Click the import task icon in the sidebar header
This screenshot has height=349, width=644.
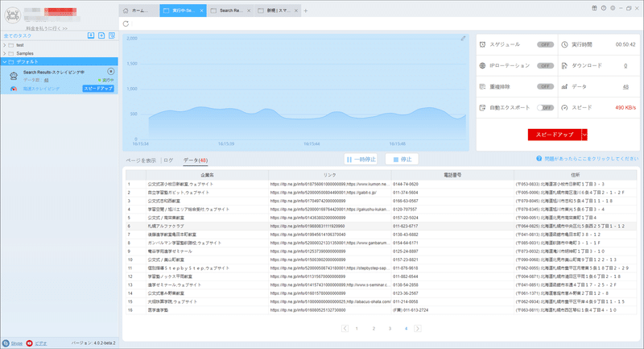pos(91,35)
